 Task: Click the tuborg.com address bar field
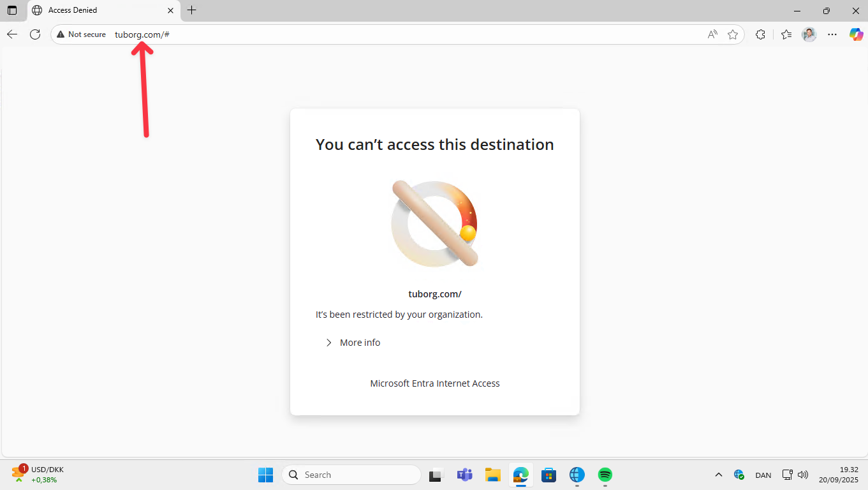[383, 34]
